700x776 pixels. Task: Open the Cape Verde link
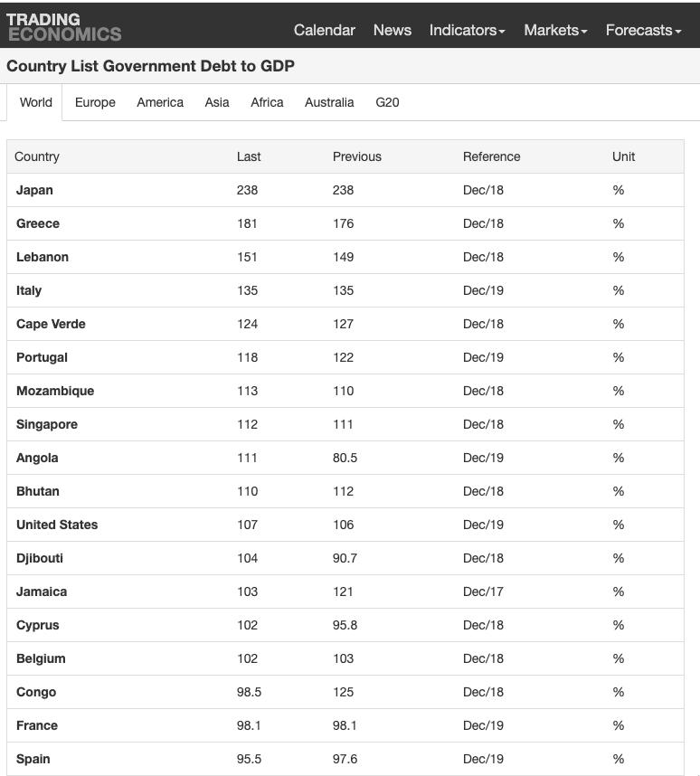(51, 324)
